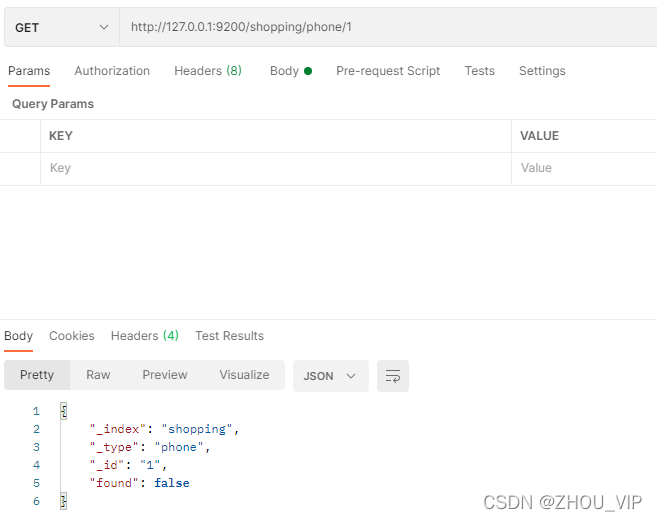Screen dimensions: 657x521
Task: Click the "_type" key in response
Action: [114, 447]
